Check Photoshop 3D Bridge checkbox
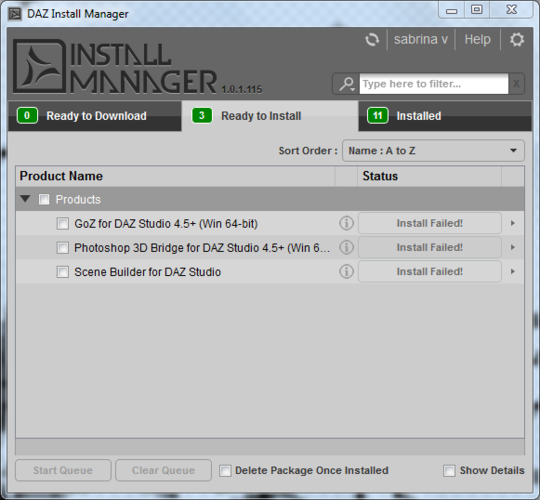Viewport: 540px width, 500px height. [x=62, y=248]
